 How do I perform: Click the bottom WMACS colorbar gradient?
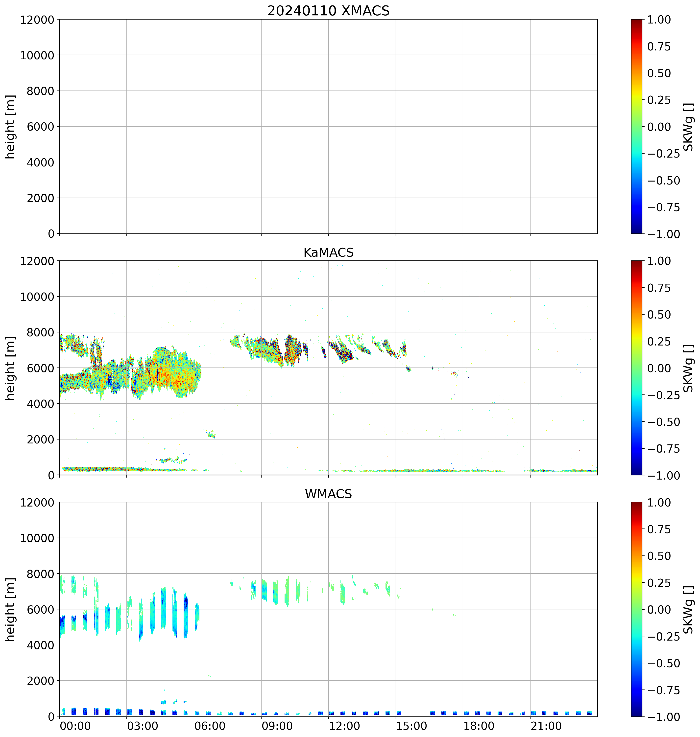(637, 609)
